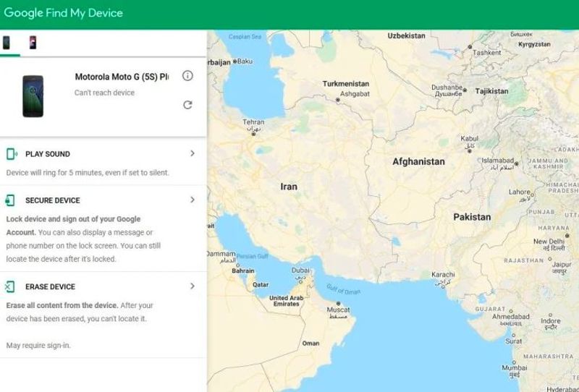Click the Indore label on map

point(551,321)
